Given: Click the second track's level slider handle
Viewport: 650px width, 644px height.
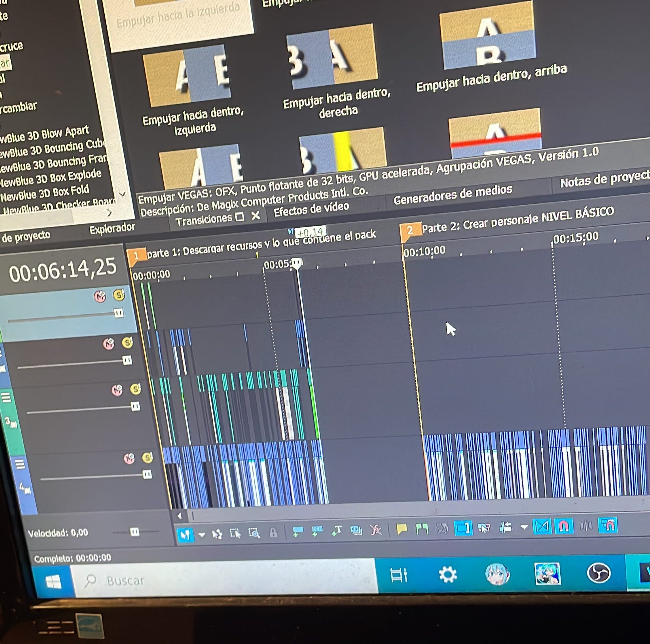Looking at the screenshot, I should coord(127,361).
